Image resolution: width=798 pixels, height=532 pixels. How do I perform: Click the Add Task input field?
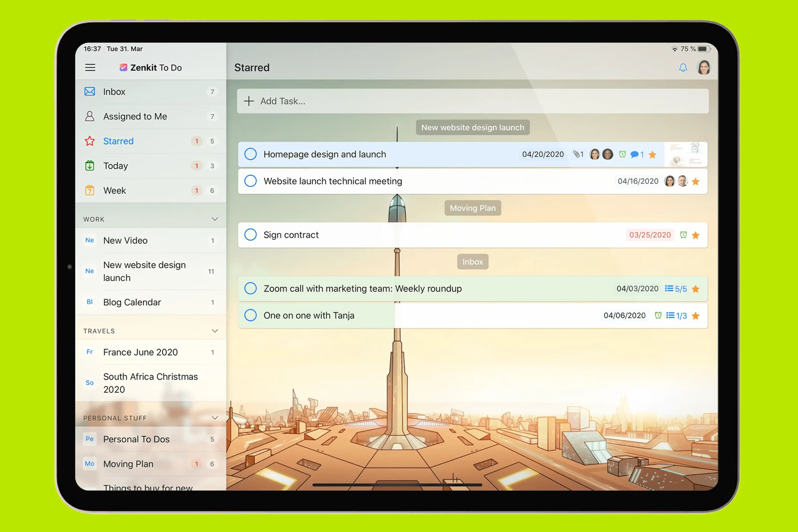pyautogui.click(x=472, y=101)
